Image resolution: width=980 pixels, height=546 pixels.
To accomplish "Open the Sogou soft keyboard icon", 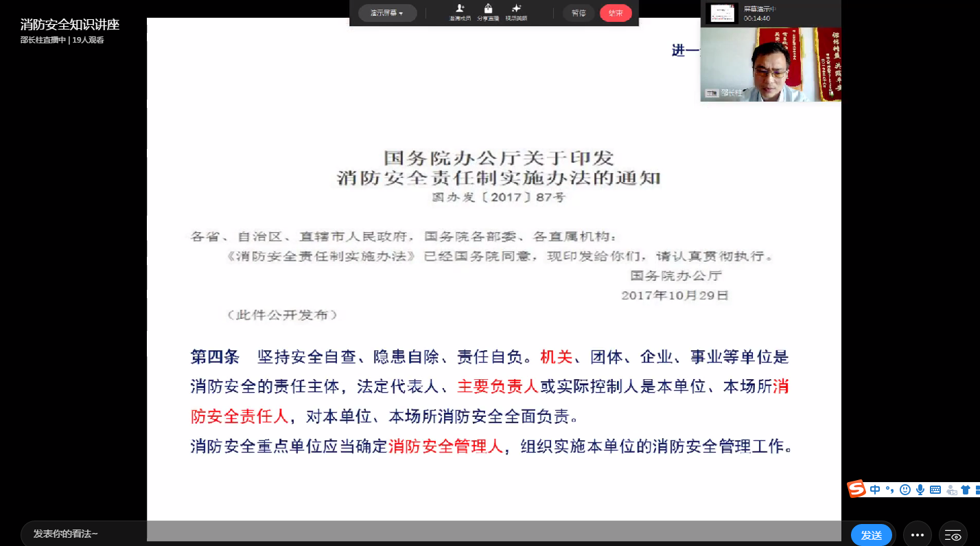I will coord(935,490).
